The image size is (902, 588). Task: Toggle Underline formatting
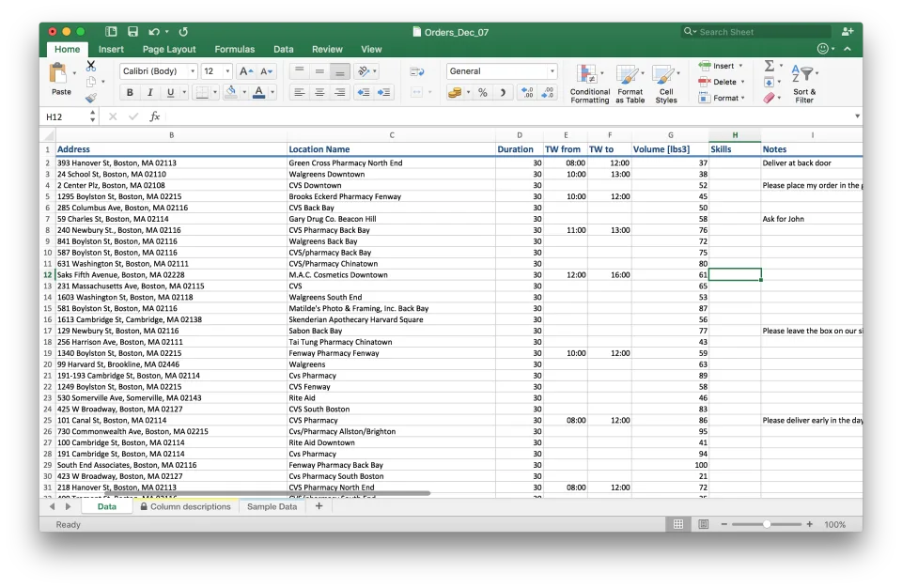pos(170,92)
